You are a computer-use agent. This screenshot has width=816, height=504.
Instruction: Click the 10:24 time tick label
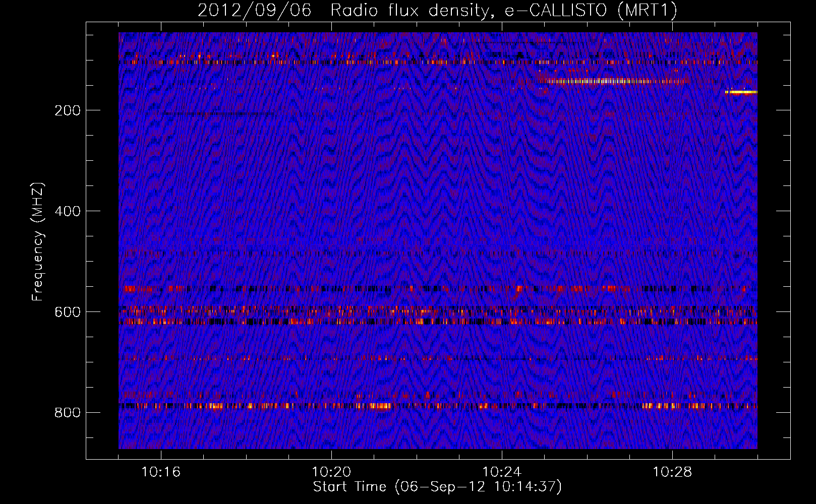point(502,472)
